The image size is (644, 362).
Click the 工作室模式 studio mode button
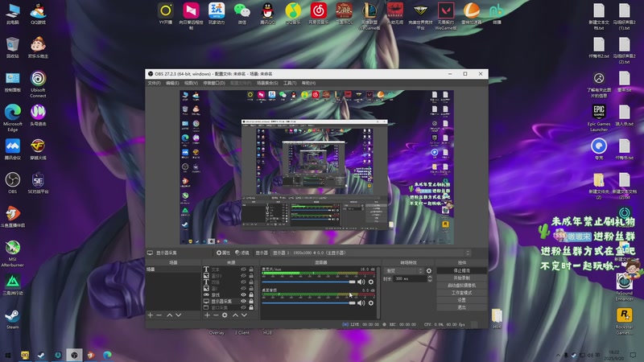click(461, 293)
